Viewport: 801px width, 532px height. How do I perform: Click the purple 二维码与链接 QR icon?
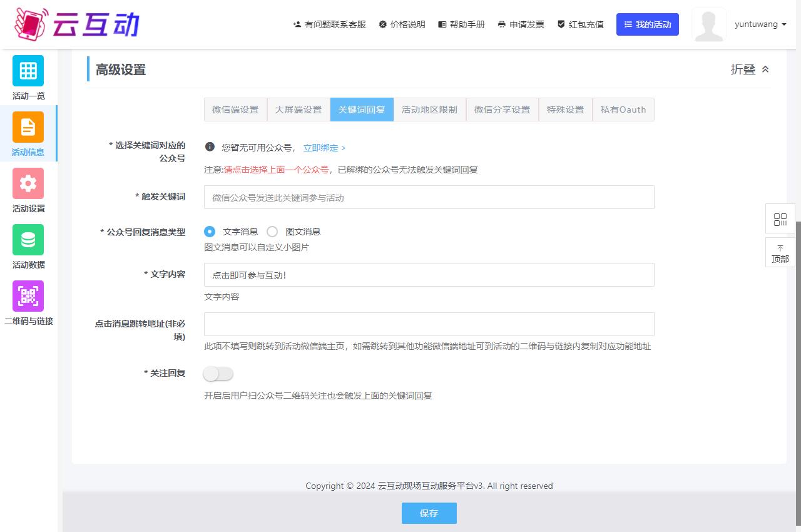click(x=28, y=296)
